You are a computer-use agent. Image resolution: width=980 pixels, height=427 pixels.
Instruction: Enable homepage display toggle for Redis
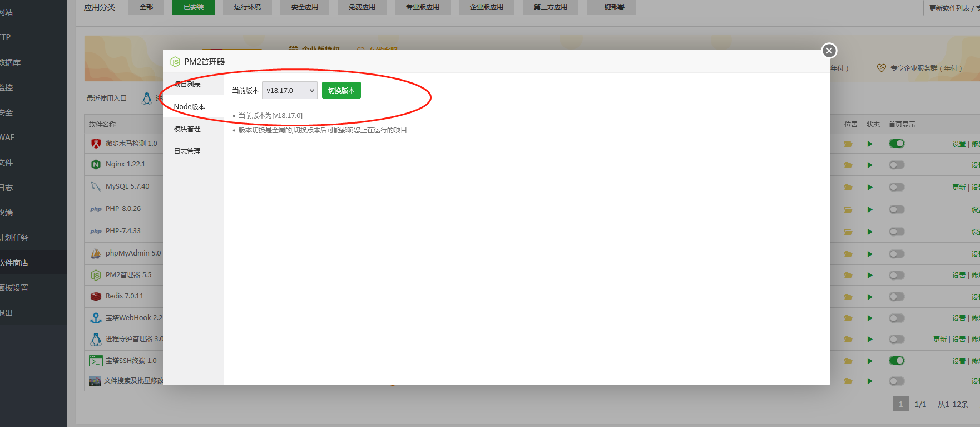click(x=897, y=297)
